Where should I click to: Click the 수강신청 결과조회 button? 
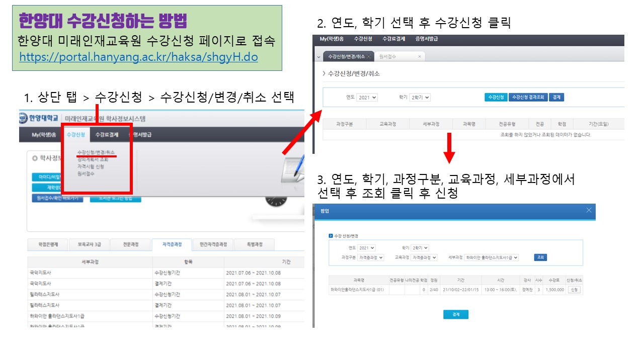528,98
